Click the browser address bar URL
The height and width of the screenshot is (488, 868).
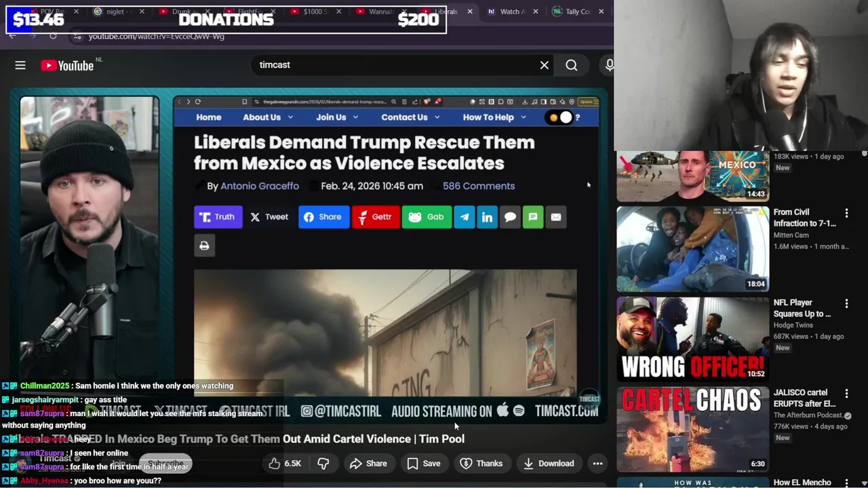(156, 36)
